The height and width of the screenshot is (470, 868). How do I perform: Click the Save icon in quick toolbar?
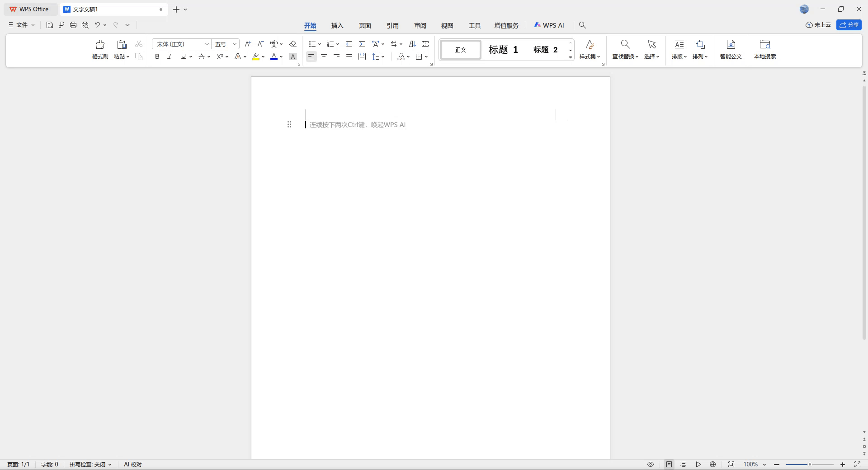[x=50, y=25]
